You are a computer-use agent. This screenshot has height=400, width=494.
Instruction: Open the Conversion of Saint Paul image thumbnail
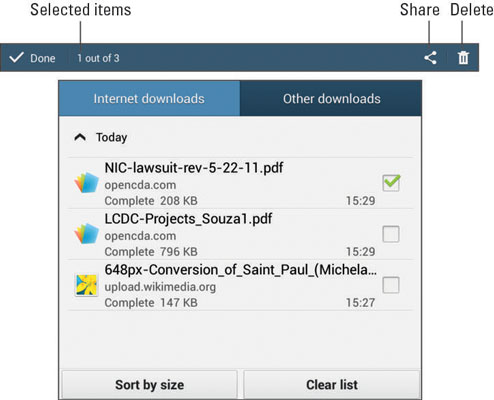point(86,285)
